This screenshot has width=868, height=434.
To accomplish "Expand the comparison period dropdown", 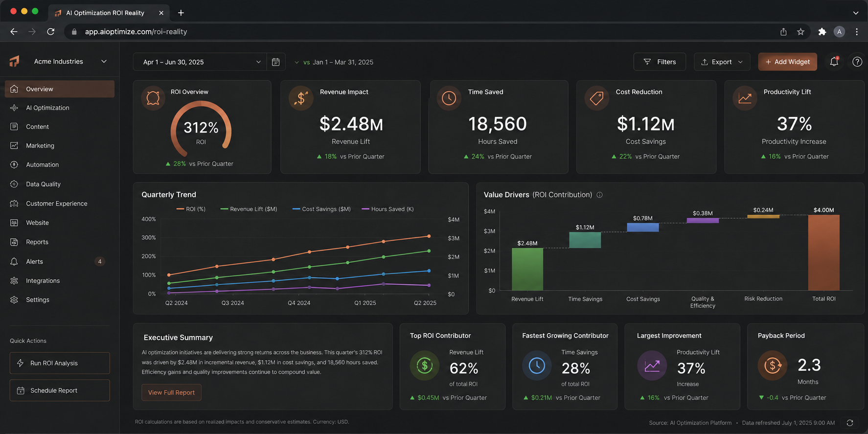I will click(x=297, y=63).
